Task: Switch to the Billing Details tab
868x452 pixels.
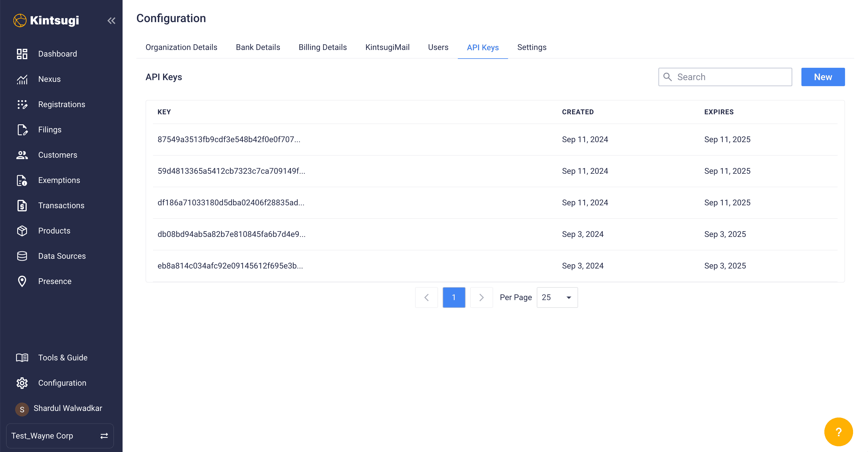Action: coord(322,47)
